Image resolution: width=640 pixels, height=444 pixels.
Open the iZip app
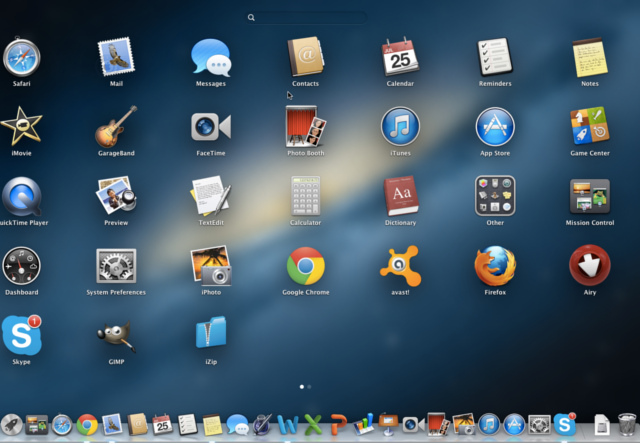(x=211, y=332)
